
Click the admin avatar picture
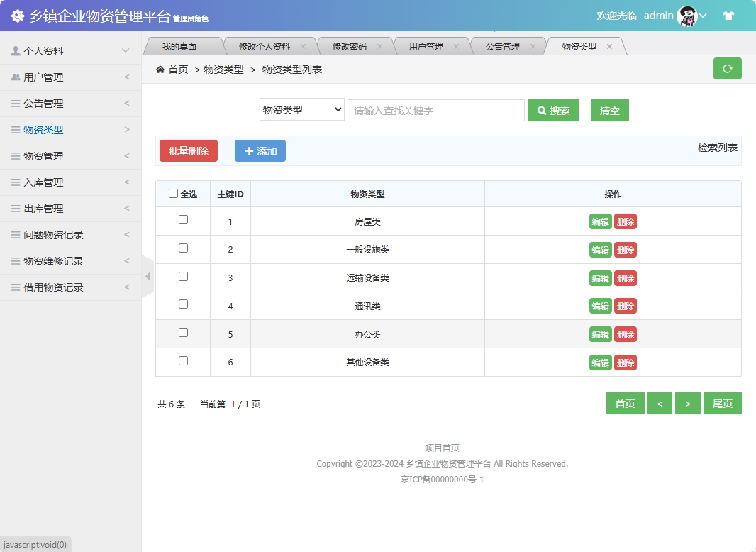[x=686, y=15]
